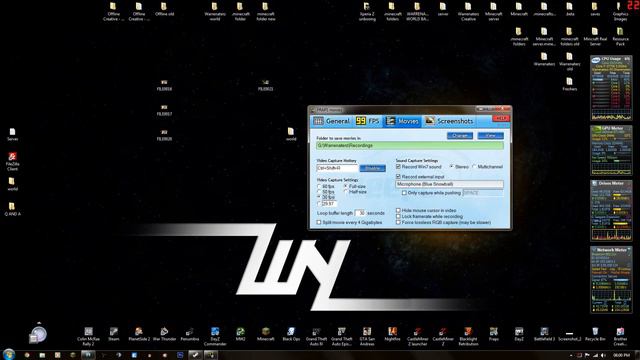Select the Black Ops desktop shortcut

point(291,334)
